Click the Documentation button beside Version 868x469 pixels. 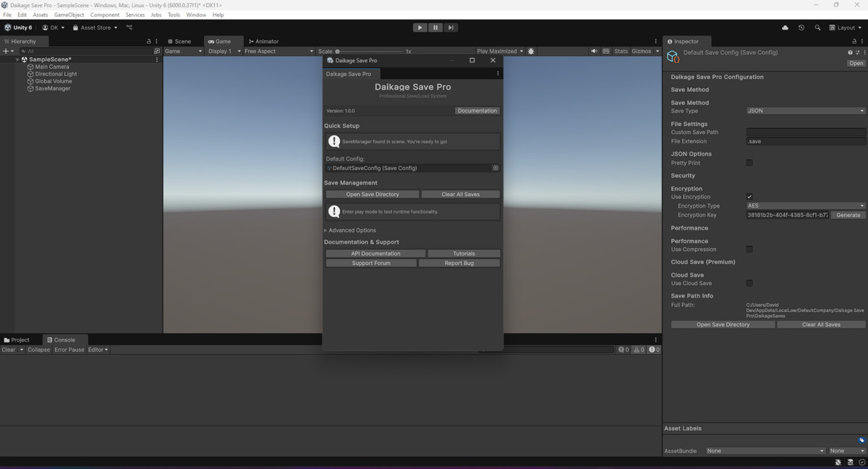tap(477, 111)
